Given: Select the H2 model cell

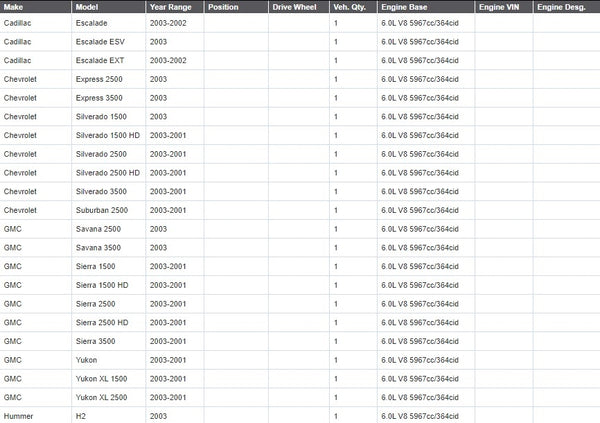Looking at the screenshot, I should pos(82,415).
